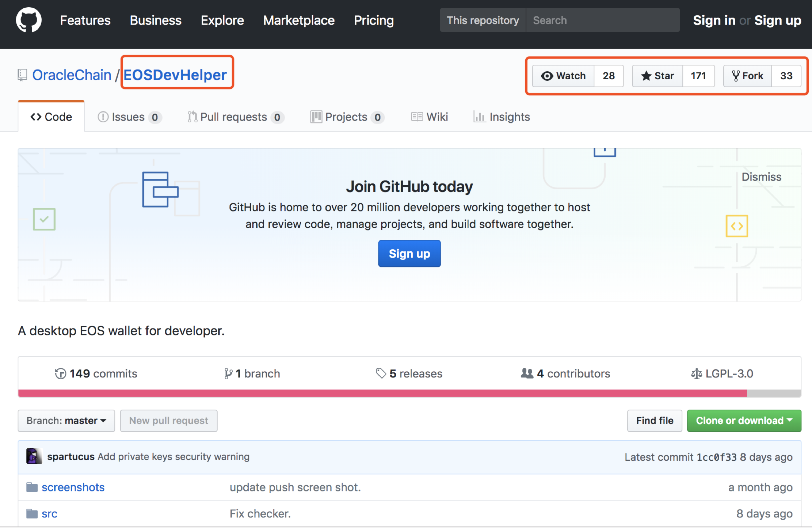Click the 1 branch icon

pos(228,373)
